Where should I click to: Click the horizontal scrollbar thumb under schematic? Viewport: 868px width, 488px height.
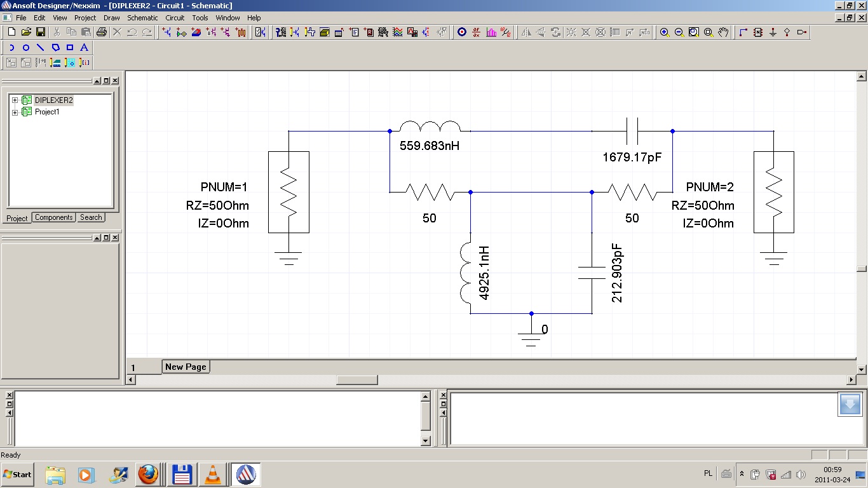pos(356,380)
